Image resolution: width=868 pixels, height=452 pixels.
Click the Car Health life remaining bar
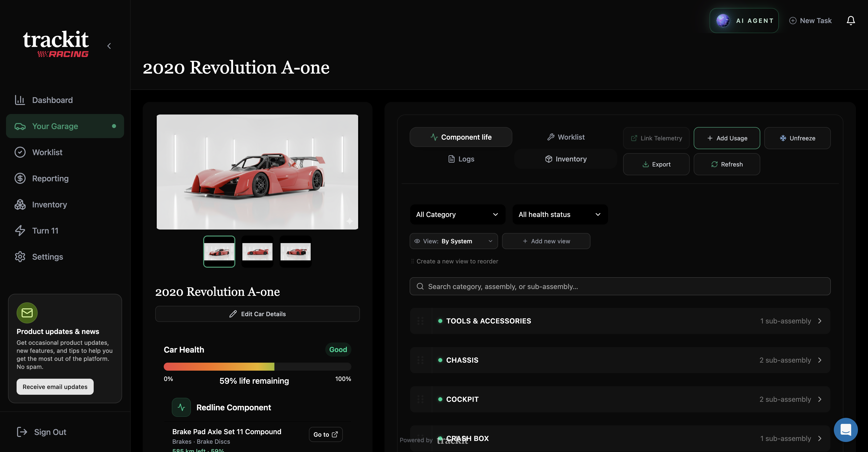257,366
